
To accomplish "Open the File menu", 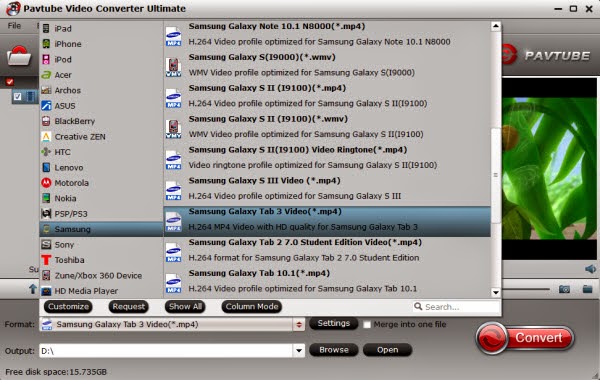I will (x=14, y=26).
